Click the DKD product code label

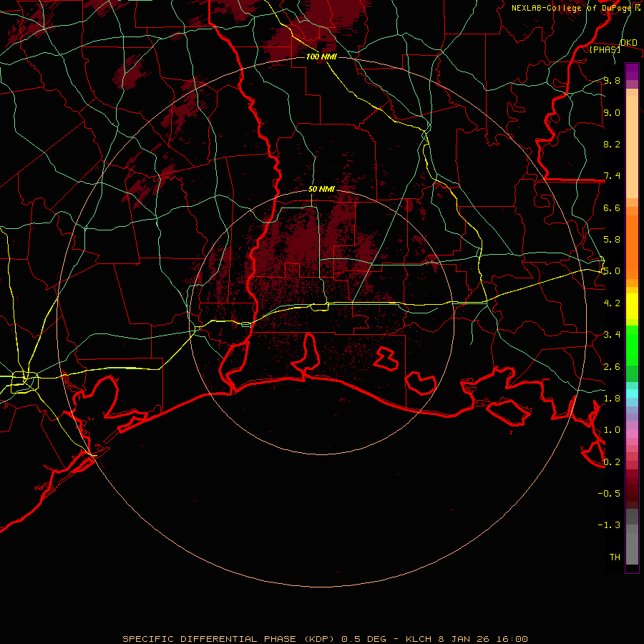pos(628,42)
